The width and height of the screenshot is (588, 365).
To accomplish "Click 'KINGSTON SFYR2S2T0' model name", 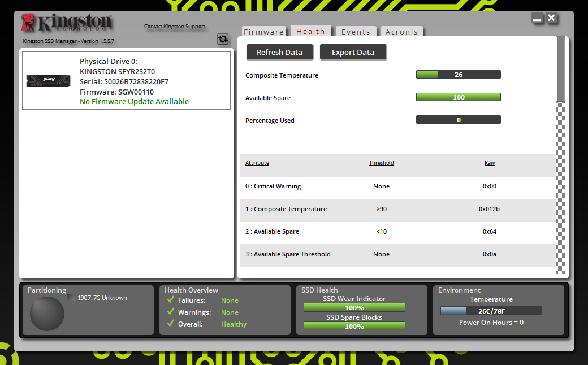I will (118, 71).
